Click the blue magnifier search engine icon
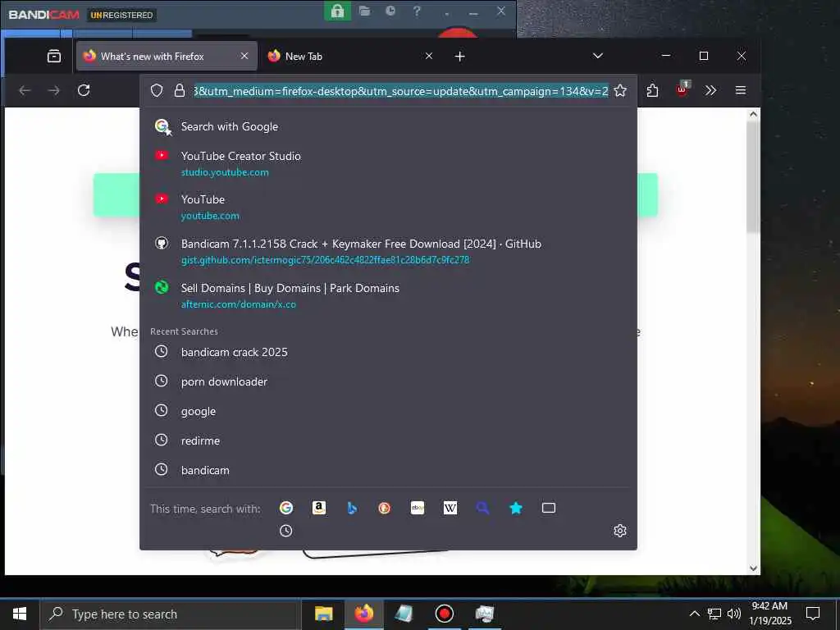Image resolution: width=840 pixels, height=630 pixels. click(482, 508)
